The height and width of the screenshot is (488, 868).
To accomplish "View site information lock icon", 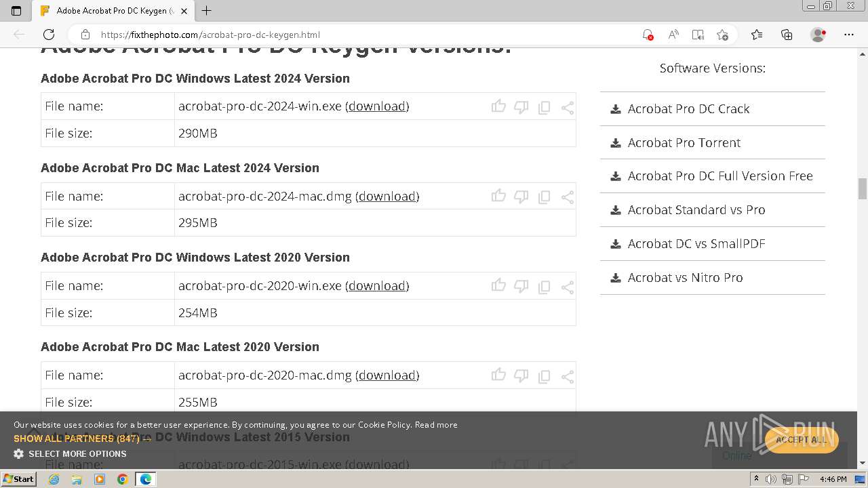I will coord(85,35).
